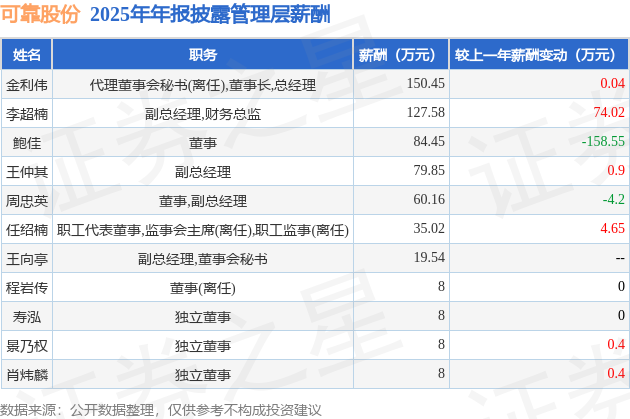Click the name 任绍楠

27,230
